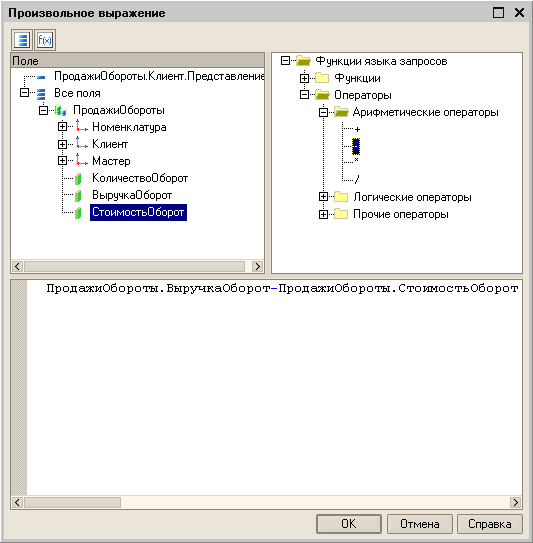Image resolution: width=533 pixels, height=543 pixels.
Task: Select the Клиент dimension icon
Action: (81, 143)
